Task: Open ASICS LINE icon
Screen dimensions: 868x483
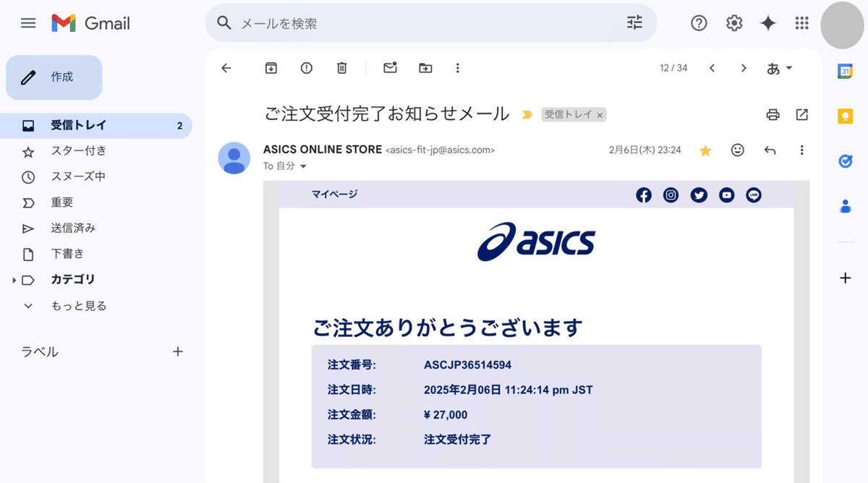Action: (x=754, y=195)
